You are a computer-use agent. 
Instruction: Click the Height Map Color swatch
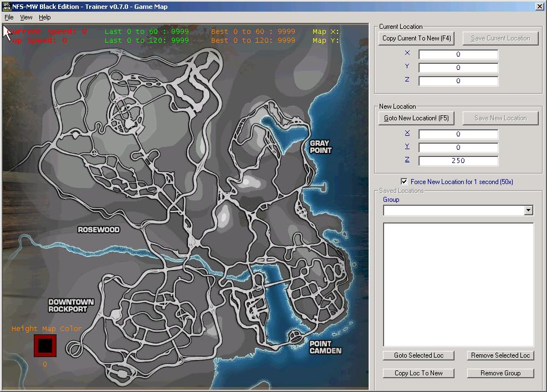tap(44, 345)
